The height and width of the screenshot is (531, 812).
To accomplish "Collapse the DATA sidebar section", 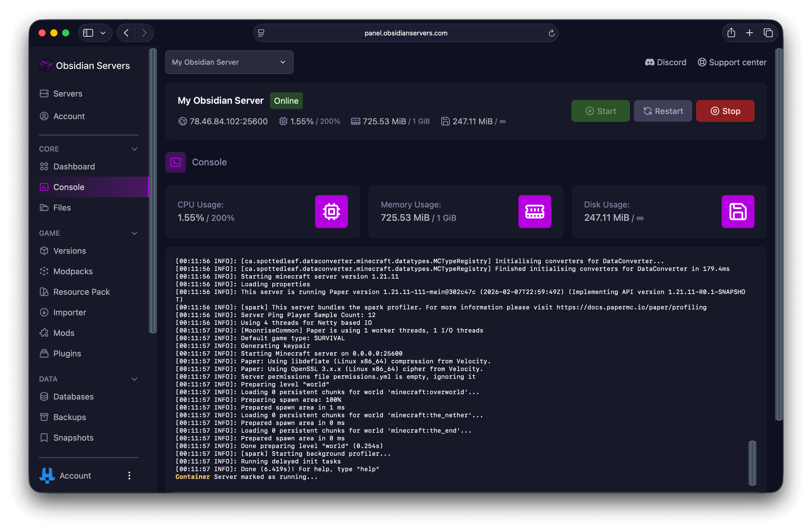I will click(x=134, y=379).
